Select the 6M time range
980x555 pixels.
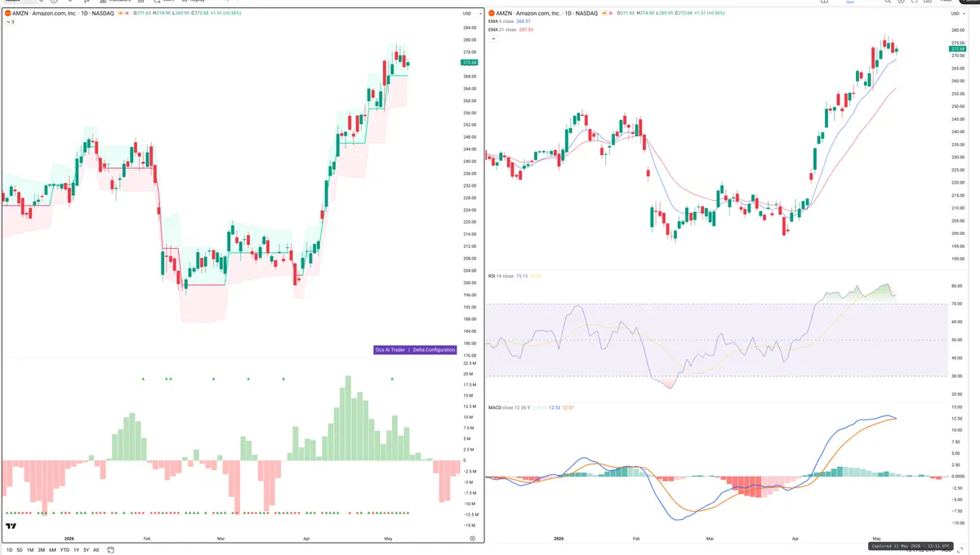[x=52, y=550]
